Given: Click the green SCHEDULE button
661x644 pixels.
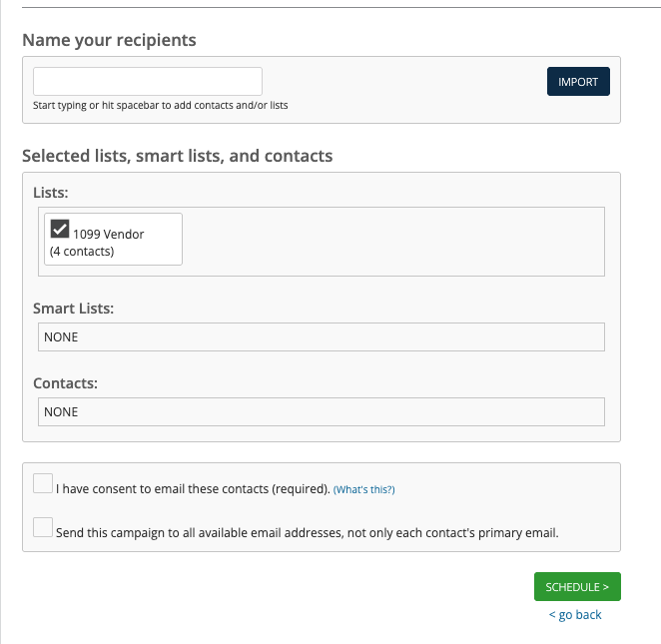Looking at the screenshot, I should pos(577,586).
